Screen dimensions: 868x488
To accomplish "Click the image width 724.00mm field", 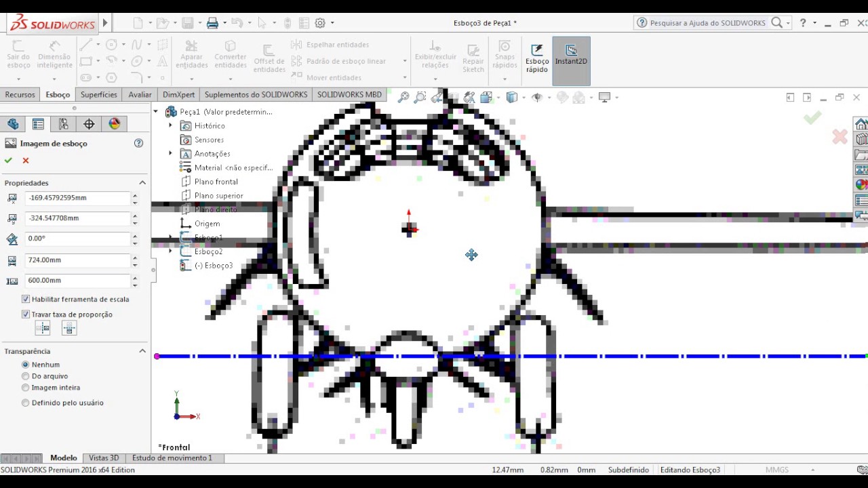I will pos(77,260).
